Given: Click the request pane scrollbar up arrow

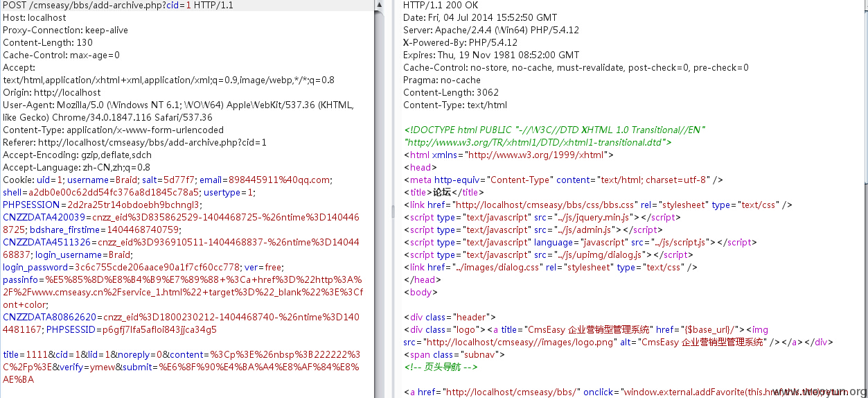Looking at the screenshot, I should pyautogui.click(x=380, y=5).
